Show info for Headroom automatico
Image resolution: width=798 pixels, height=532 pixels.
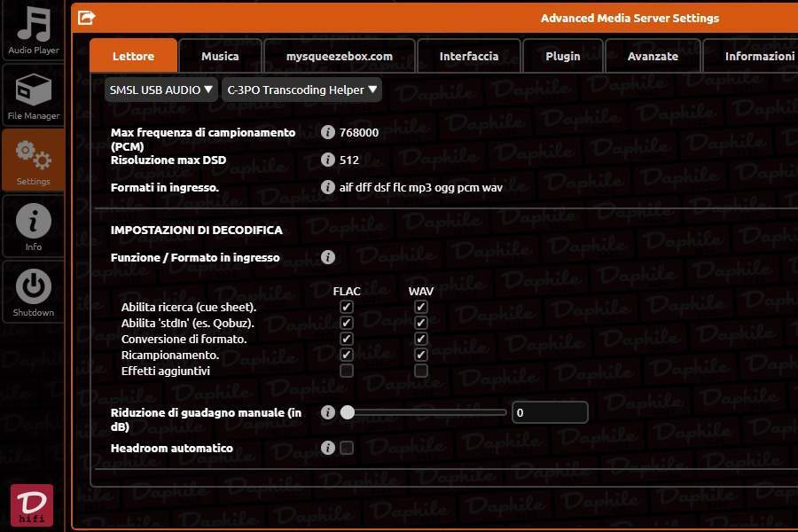[328, 448]
